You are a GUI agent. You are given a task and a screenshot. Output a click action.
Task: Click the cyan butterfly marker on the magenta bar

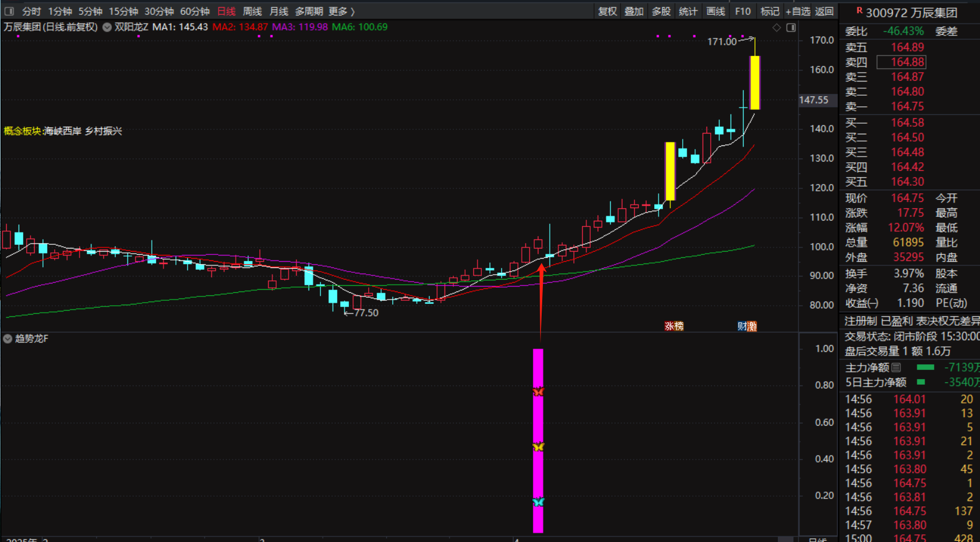pos(539,502)
